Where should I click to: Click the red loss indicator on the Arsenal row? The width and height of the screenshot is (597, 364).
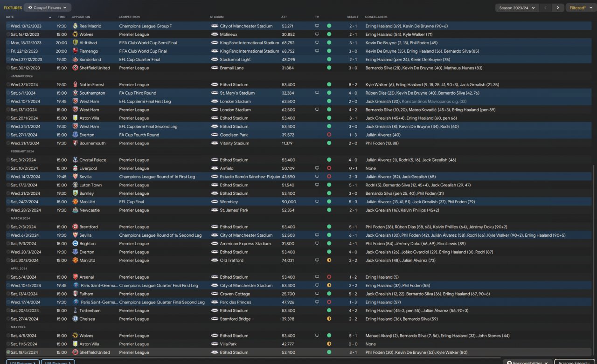pyautogui.click(x=329, y=277)
